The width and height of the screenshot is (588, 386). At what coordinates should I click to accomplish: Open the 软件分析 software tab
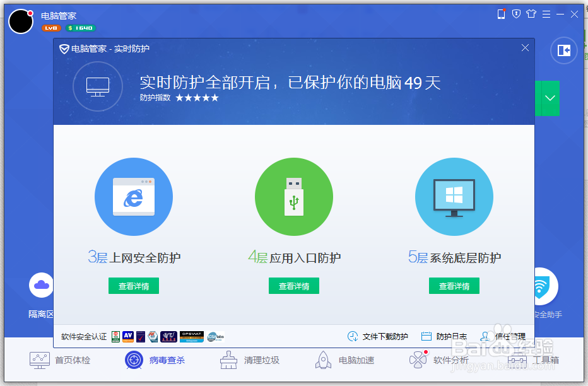click(x=418, y=360)
